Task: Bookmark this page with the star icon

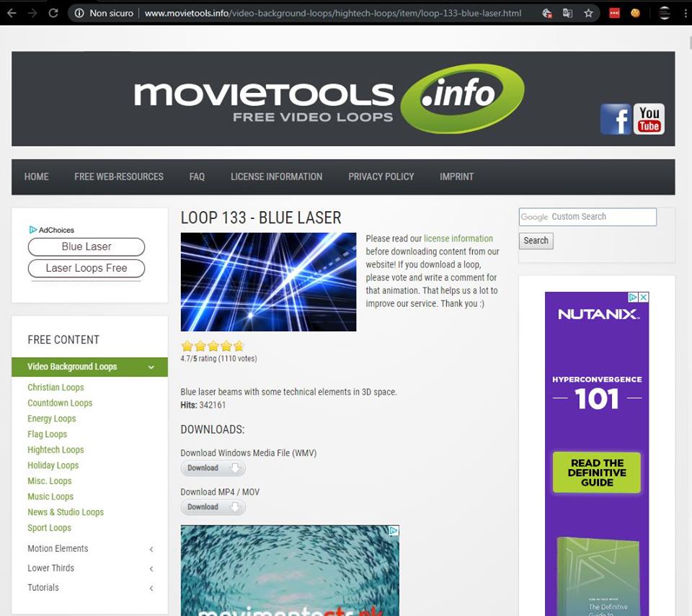Action: pyautogui.click(x=588, y=13)
